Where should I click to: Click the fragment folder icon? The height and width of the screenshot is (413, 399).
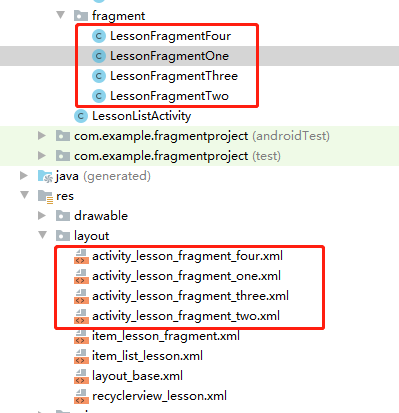point(81,16)
